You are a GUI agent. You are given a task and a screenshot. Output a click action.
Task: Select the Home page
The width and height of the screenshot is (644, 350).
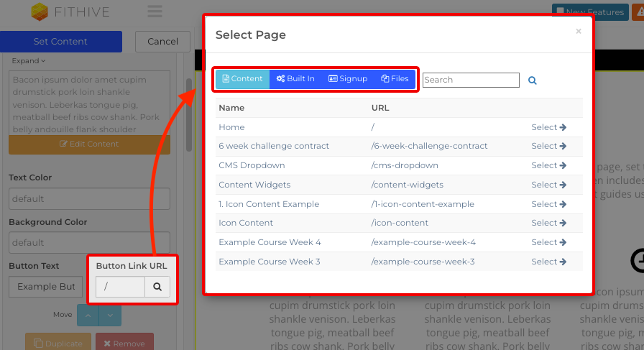pyautogui.click(x=548, y=127)
